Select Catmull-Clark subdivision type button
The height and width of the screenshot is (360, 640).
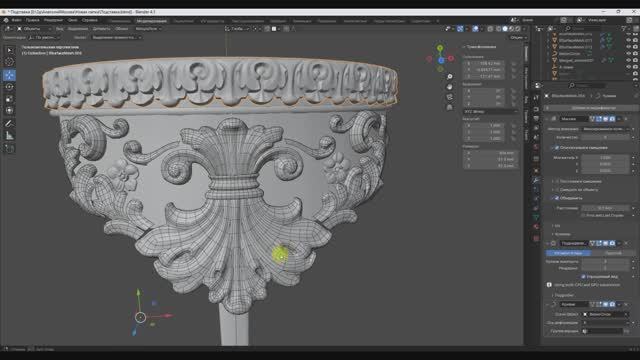[569, 253]
